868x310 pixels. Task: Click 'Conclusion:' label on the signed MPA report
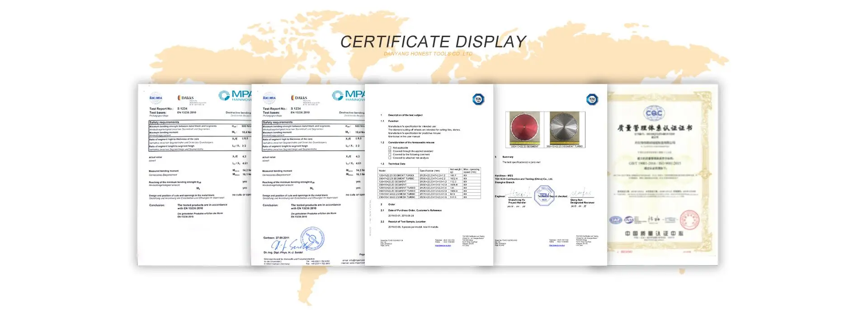click(x=270, y=205)
